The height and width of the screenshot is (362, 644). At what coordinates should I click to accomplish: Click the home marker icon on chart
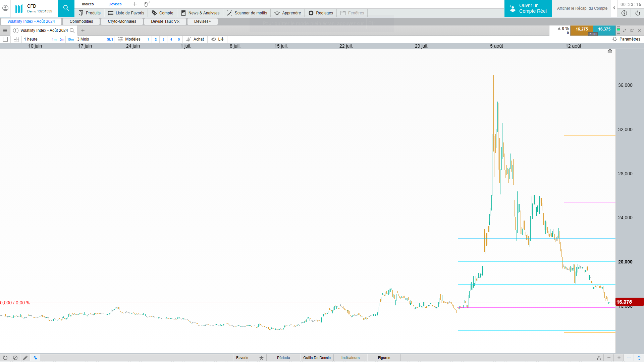point(610,51)
